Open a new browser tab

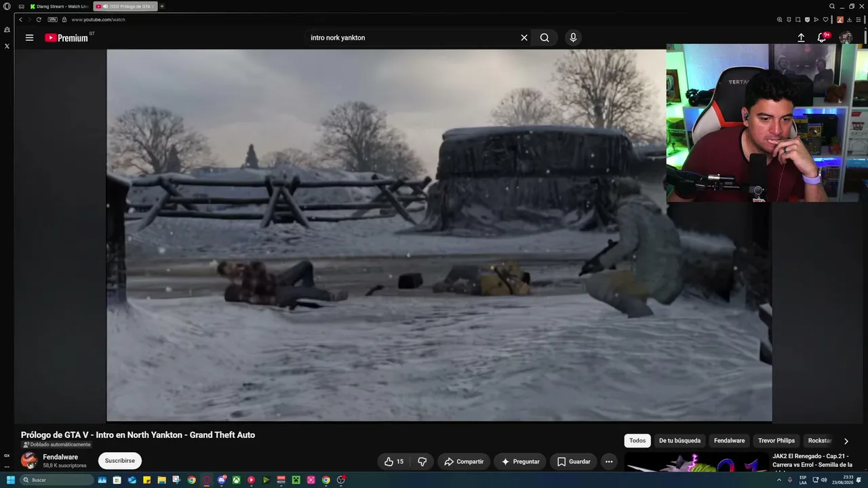point(162,6)
